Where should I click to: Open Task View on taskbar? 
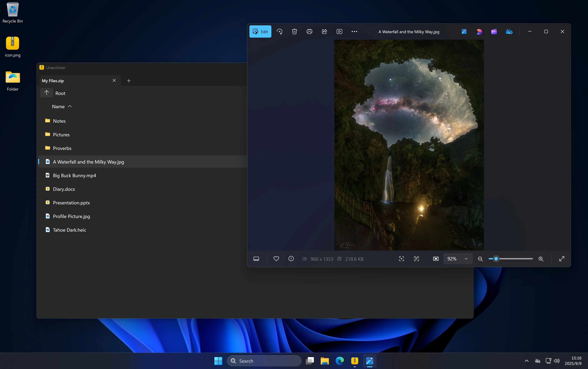click(x=310, y=361)
